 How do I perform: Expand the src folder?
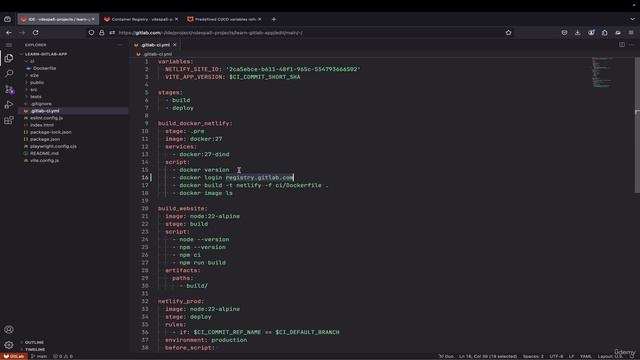click(x=33, y=89)
